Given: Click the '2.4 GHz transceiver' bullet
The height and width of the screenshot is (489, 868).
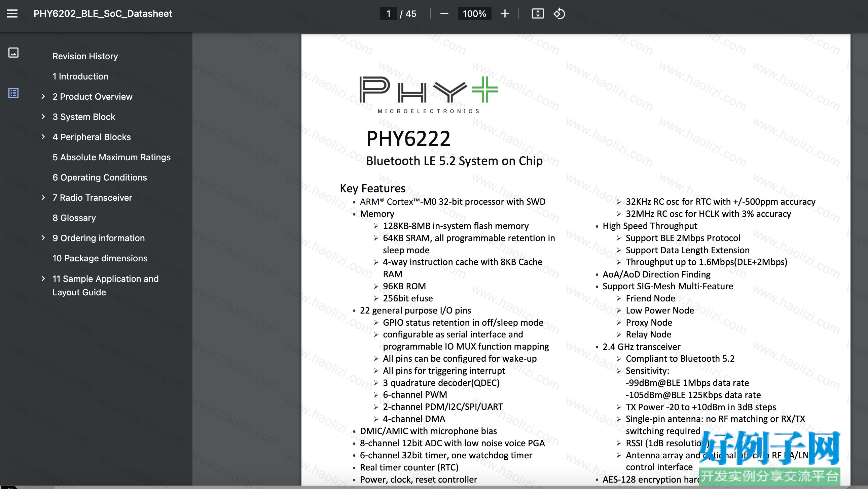Looking at the screenshot, I should pos(642,347).
